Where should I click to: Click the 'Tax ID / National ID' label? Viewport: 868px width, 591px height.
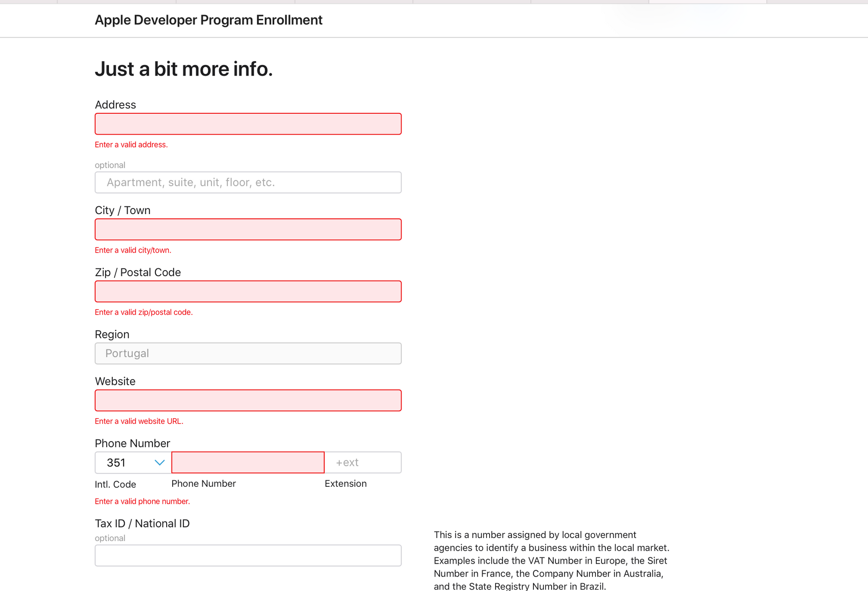pyautogui.click(x=142, y=524)
